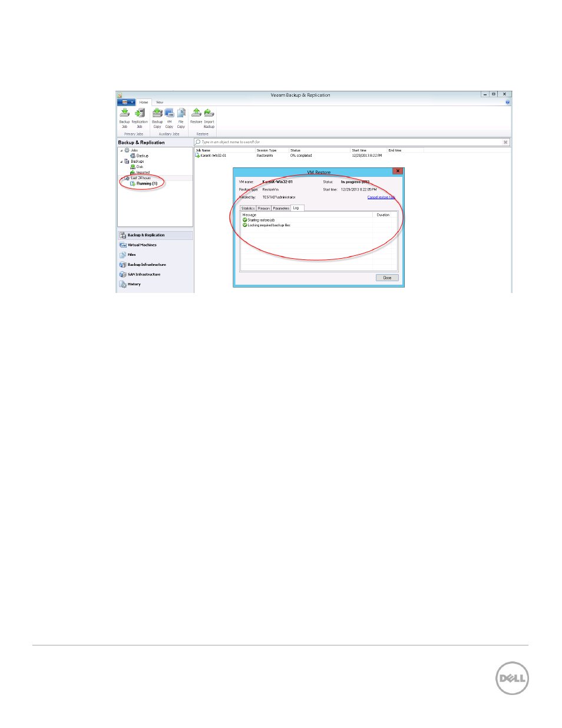The width and height of the screenshot is (562, 728).
Task: Open the Veeam application menu button
Action: [126, 102]
